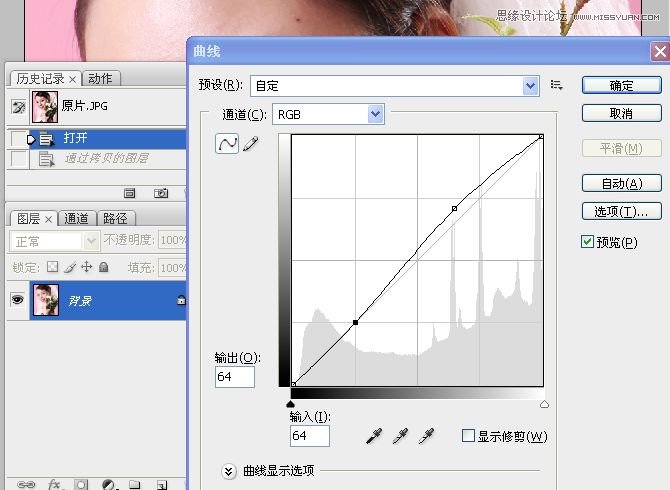This screenshot has height=490, width=670.
Task: Click the black point slider triangle below the graph
Action: click(291, 404)
